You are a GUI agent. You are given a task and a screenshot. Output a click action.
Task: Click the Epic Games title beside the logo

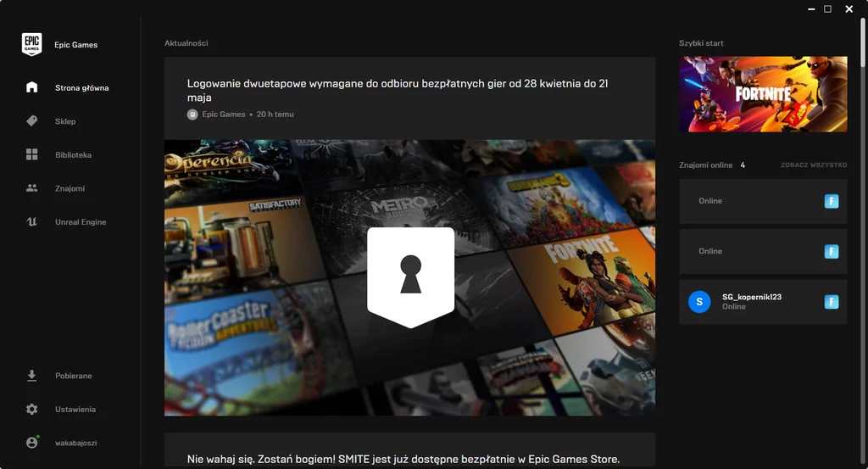coord(75,45)
